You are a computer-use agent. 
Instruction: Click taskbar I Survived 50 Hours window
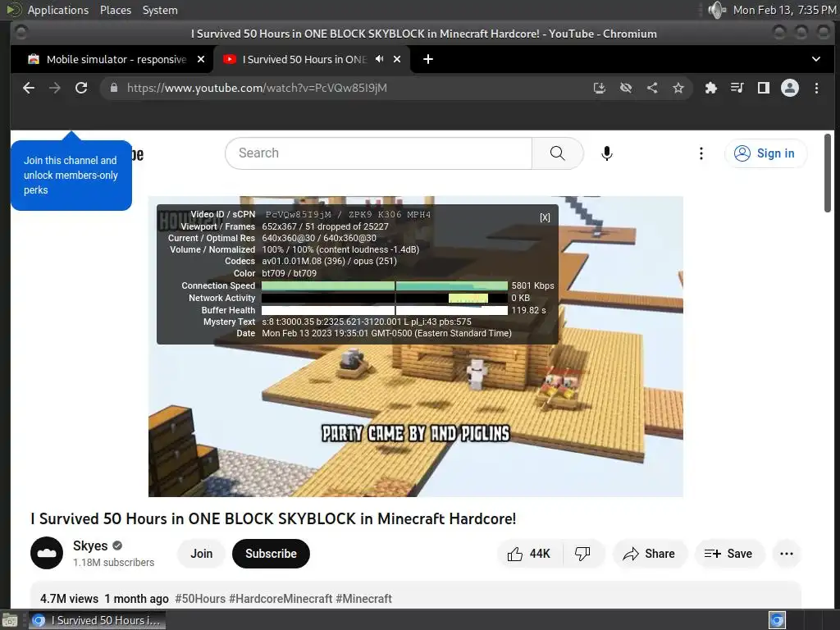[97, 620]
